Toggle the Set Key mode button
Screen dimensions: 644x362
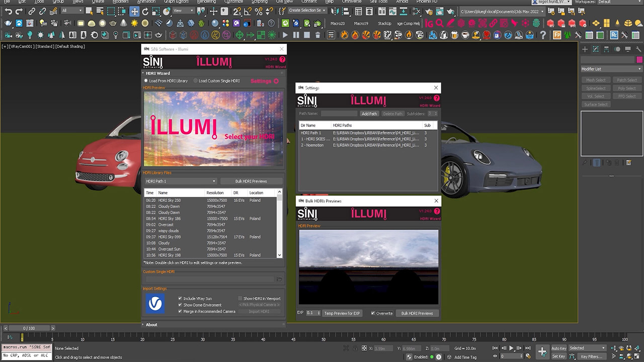pyautogui.click(x=558, y=356)
